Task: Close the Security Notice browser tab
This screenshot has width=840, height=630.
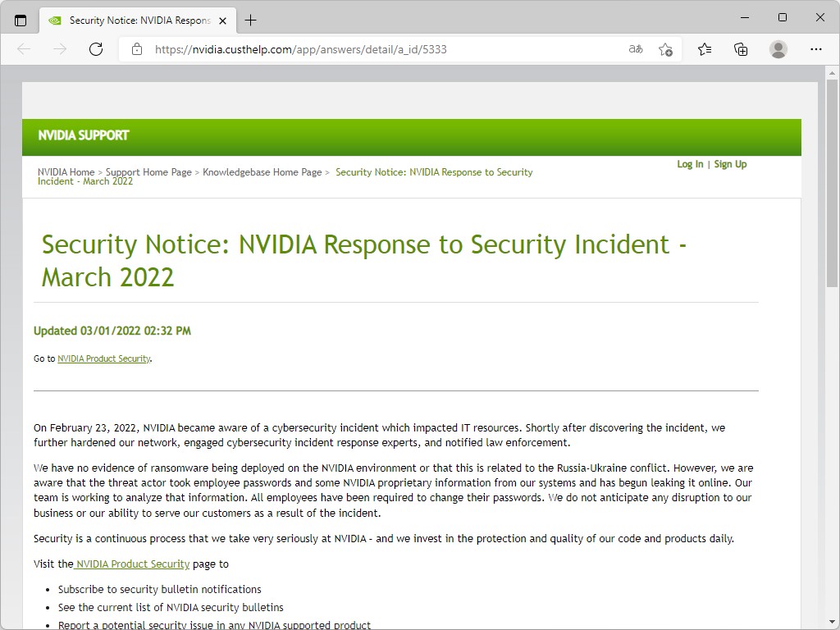Action: (x=223, y=21)
